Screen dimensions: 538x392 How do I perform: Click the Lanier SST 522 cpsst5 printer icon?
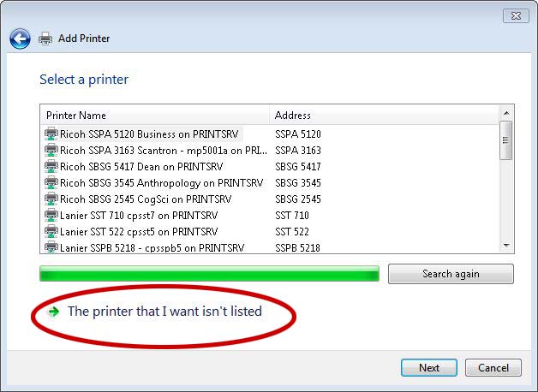point(51,231)
